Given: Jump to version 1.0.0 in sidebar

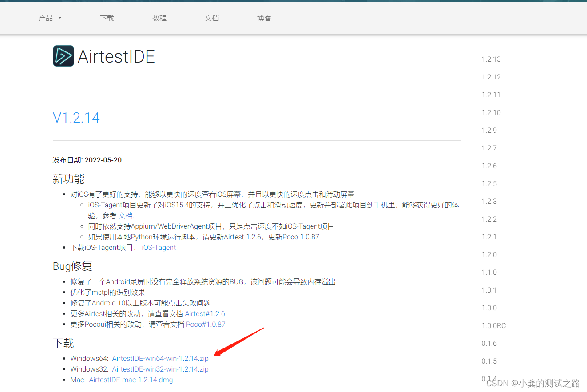Looking at the screenshot, I should point(489,308).
